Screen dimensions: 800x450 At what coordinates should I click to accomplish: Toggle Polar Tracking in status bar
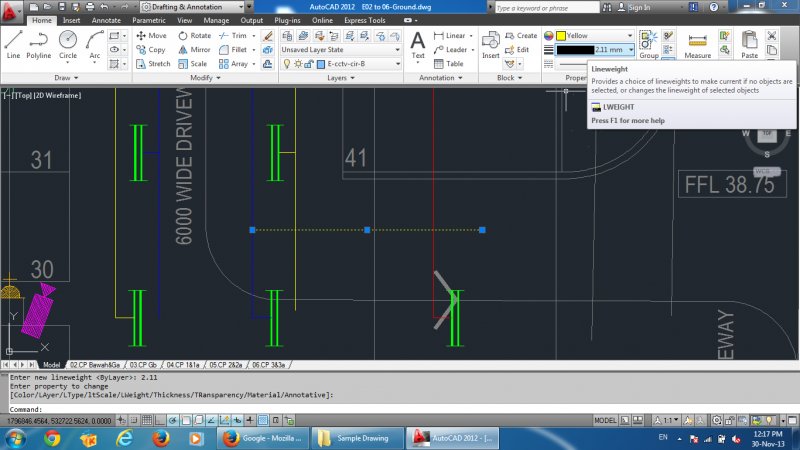click(173, 420)
